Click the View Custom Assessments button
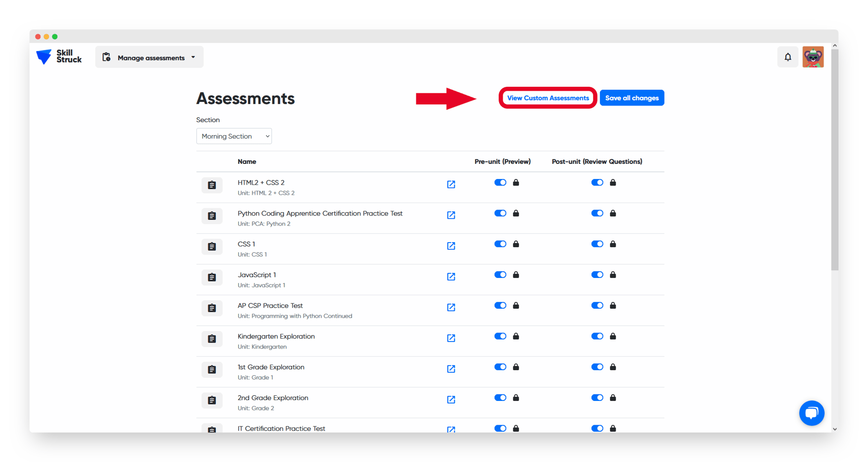Screen dimensions: 868x462 coord(548,97)
